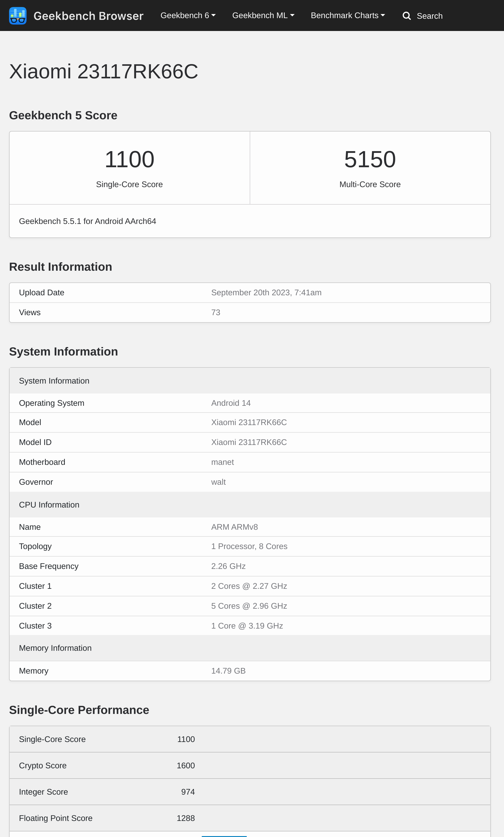Click the Memory 14.79 GB value

point(228,671)
